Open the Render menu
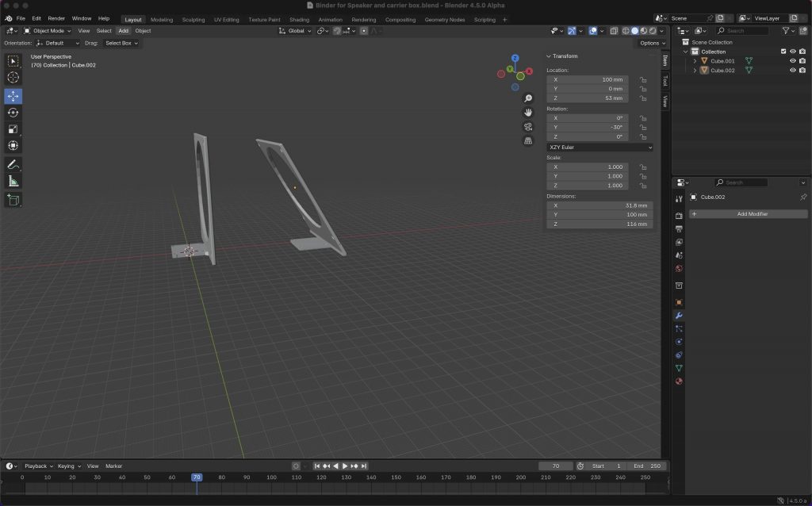The height and width of the screenshot is (506, 812). (56, 18)
